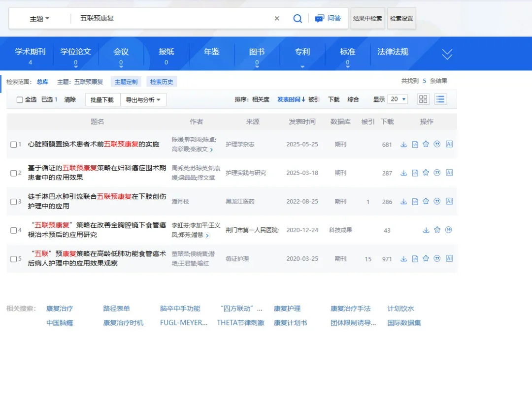
Task: Switch results to list view
Action: coord(440,99)
